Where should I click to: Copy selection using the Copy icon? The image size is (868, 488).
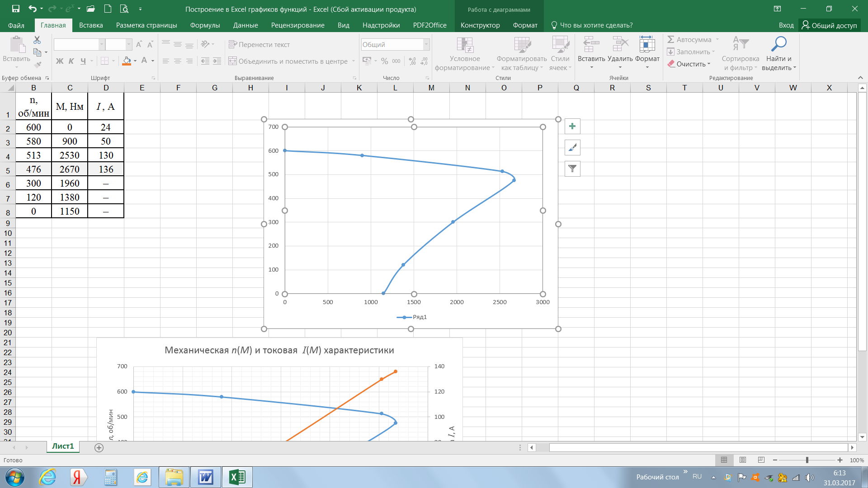pos(38,52)
